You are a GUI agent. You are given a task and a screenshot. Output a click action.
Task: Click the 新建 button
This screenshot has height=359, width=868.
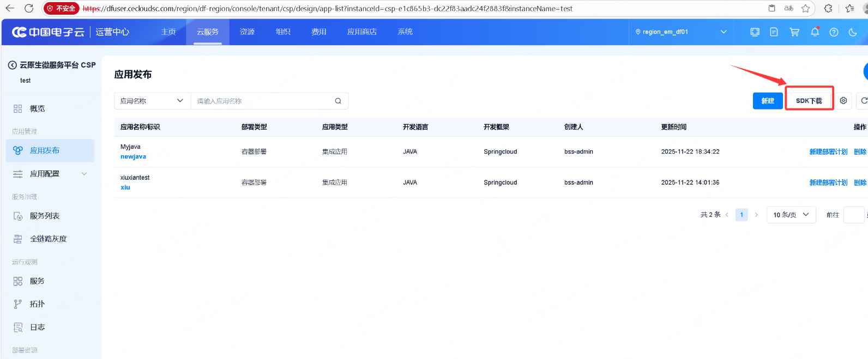click(767, 101)
